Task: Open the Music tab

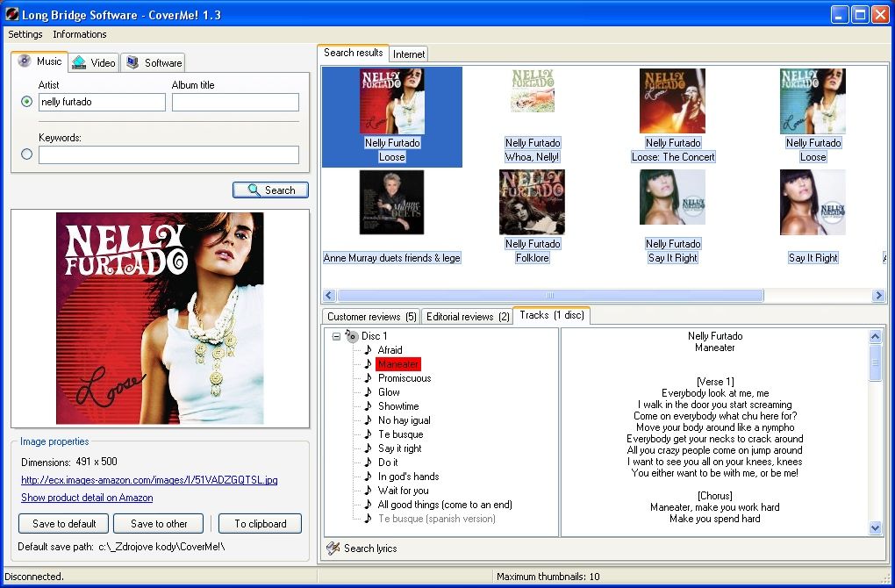Action: point(39,61)
